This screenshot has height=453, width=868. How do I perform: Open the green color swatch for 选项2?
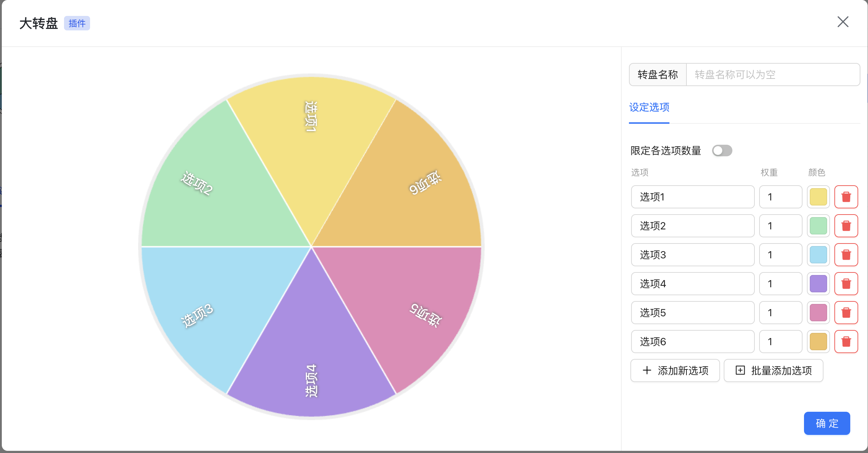click(818, 226)
